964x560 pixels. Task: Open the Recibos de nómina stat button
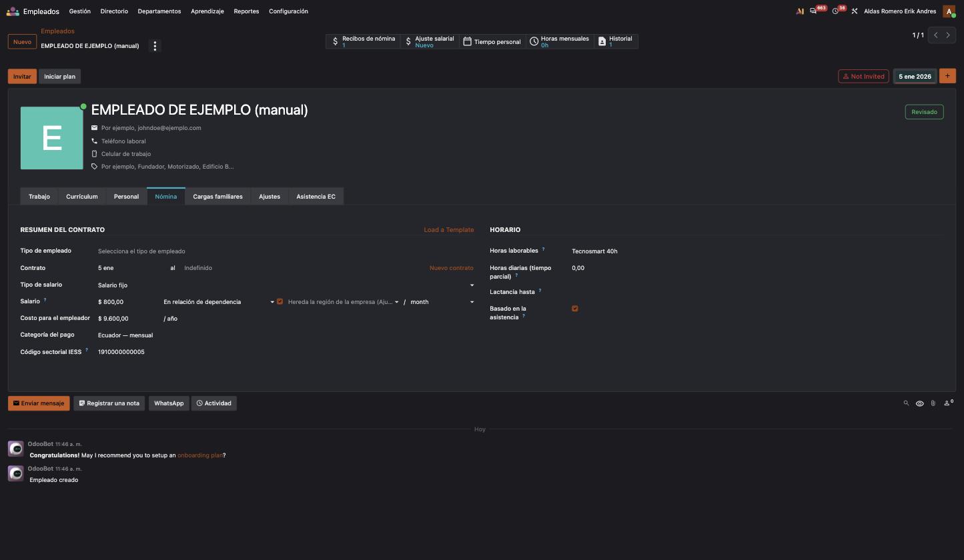pos(364,41)
